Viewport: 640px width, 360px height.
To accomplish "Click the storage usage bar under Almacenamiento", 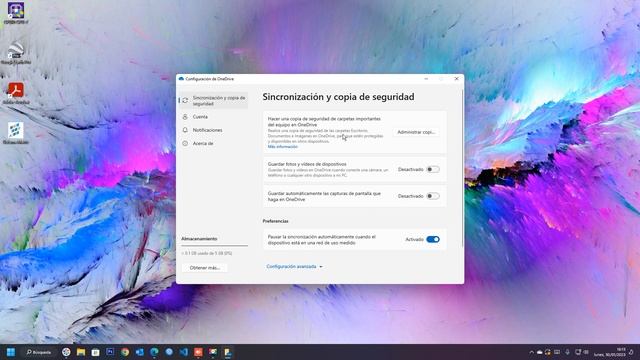I will click(214, 246).
